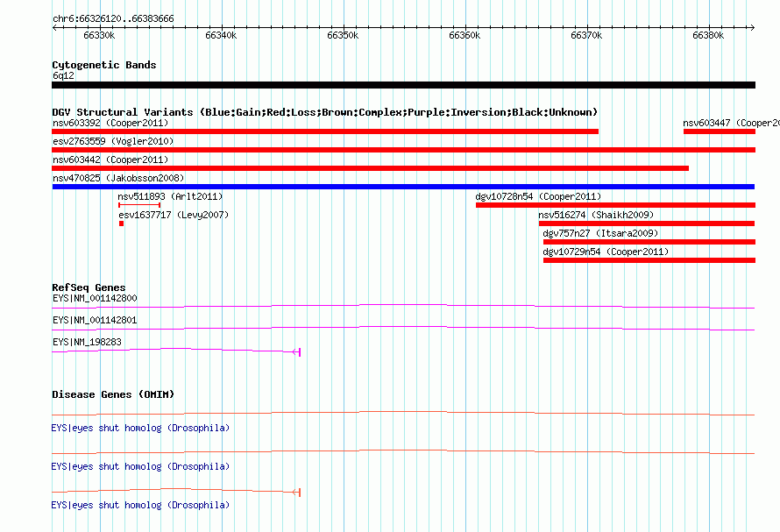Open nsv511893 (Arlt2011) variant label
780x532 pixels.
tap(170, 196)
